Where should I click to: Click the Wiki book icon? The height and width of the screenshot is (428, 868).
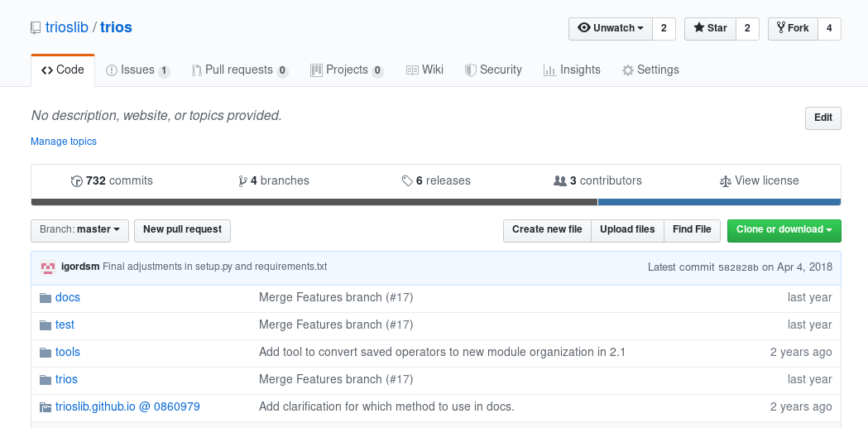(412, 70)
